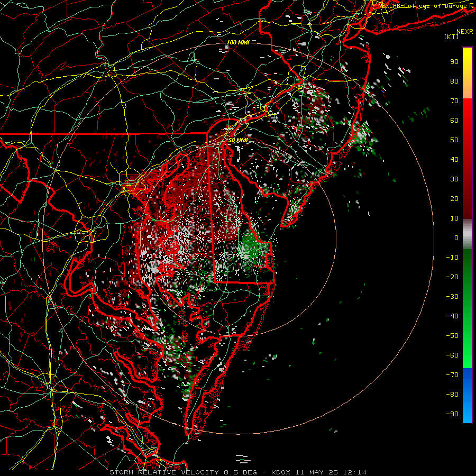
Task: Select the -60 value on velocity scale
Action: click(x=452, y=355)
